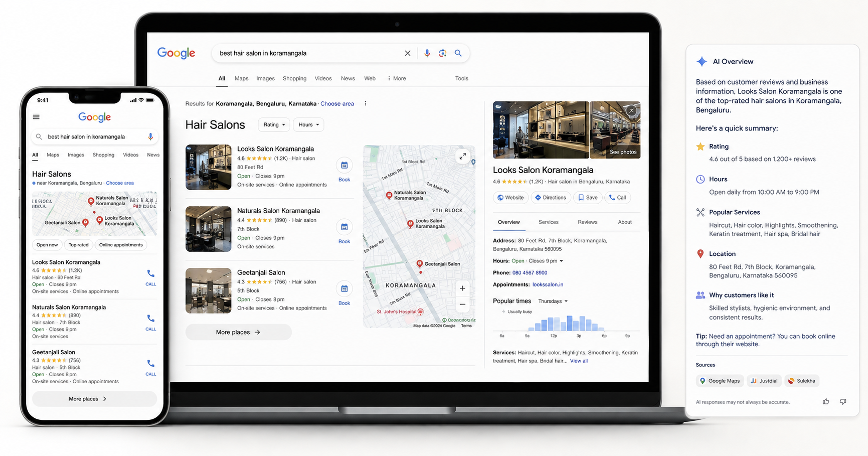Open the Rating filter dropdown

pos(274,125)
